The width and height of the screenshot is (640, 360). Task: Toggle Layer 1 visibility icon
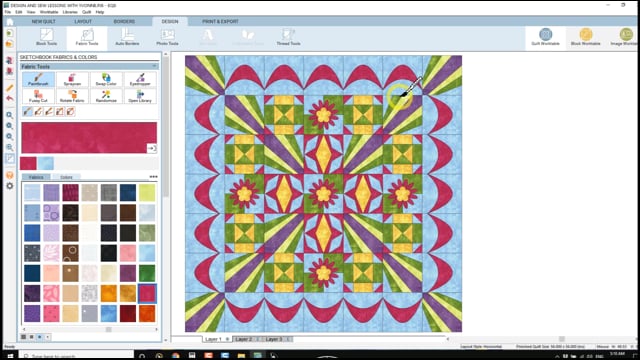pos(227,339)
